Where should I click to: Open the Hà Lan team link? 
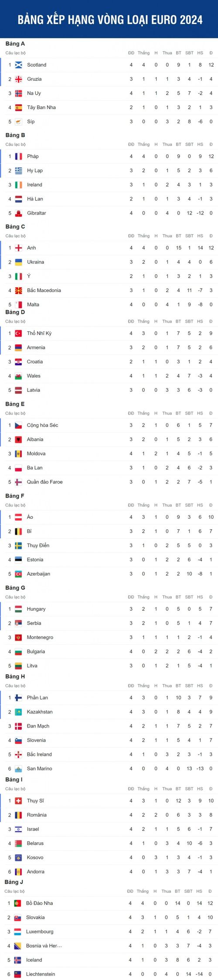(x=35, y=199)
